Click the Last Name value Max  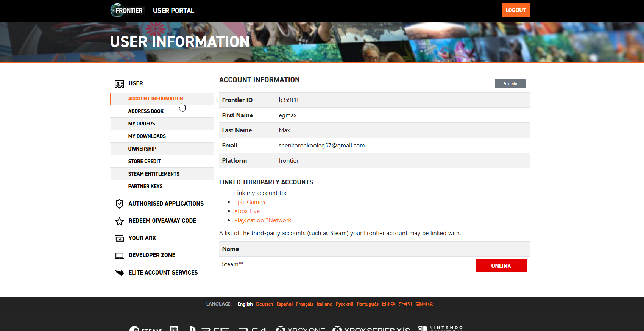[284, 130]
